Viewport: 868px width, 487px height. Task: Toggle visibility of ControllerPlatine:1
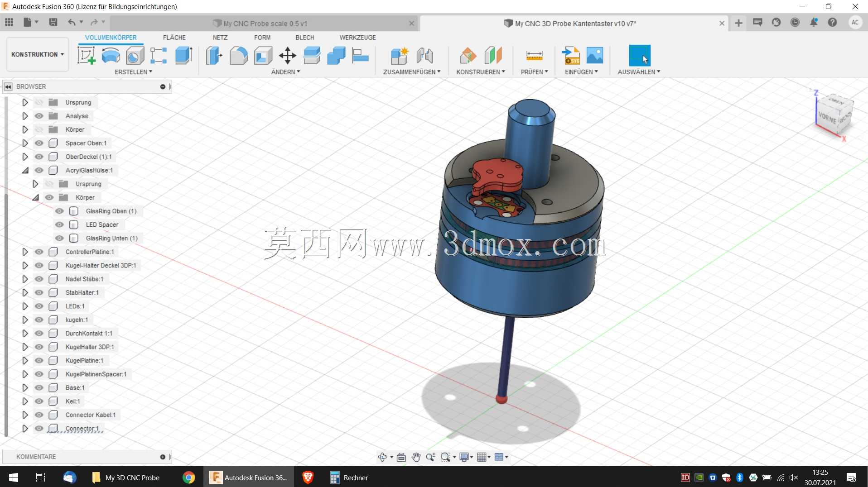pyautogui.click(x=39, y=252)
